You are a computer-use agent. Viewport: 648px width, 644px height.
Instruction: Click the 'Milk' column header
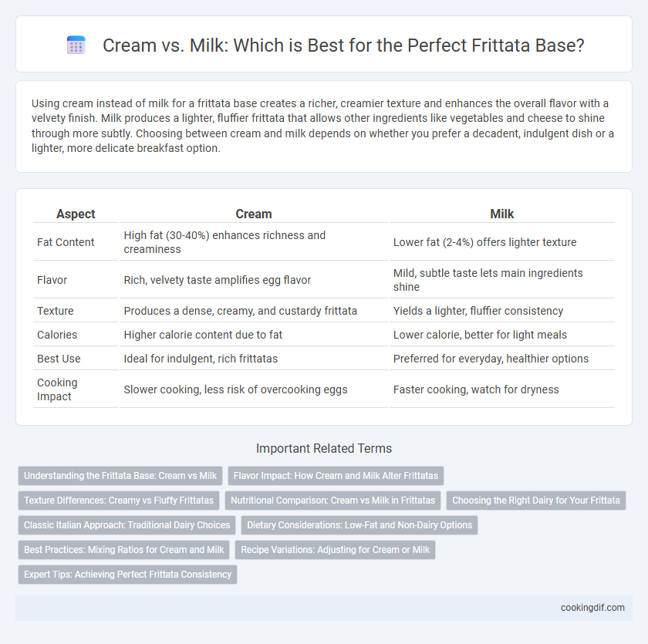point(502,214)
